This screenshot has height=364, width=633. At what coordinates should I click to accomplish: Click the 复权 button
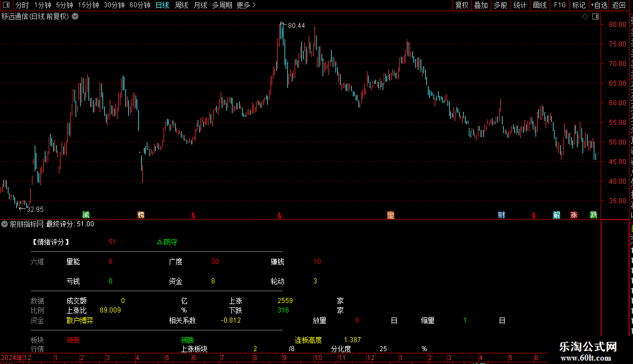click(x=462, y=5)
